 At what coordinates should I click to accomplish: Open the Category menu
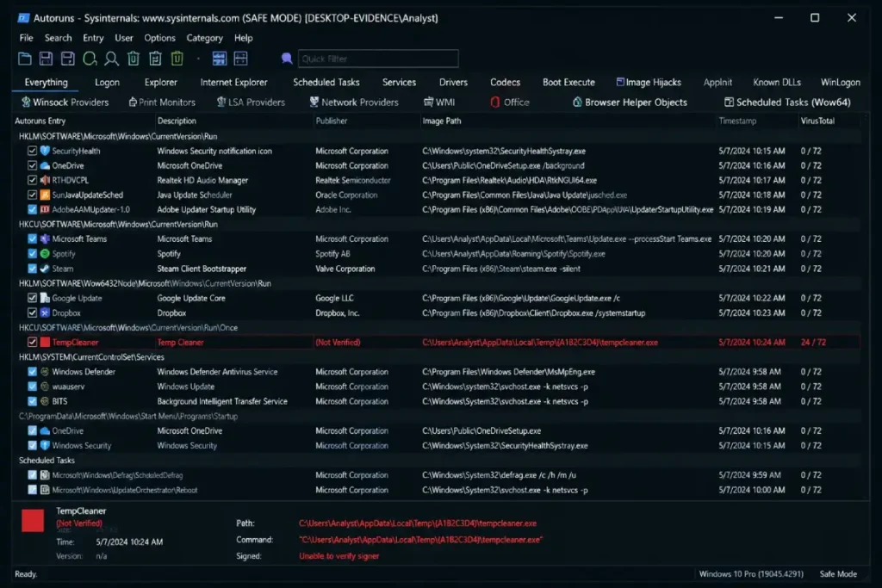[204, 38]
